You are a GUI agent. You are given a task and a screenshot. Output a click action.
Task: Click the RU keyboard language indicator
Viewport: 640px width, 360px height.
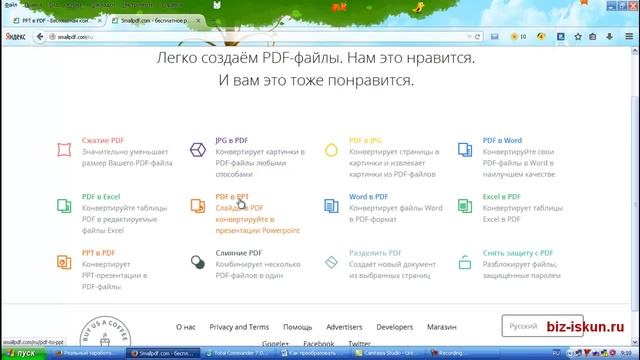tap(556, 353)
